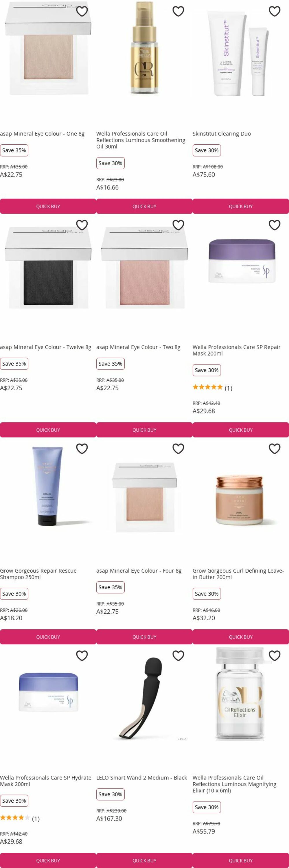
Task: Open Wella SP Repair Mask 200ml product link
Action: click(x=236, y=350)
